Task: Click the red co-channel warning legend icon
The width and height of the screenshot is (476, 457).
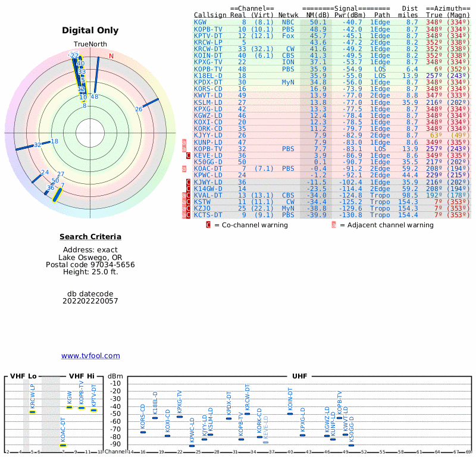Action: click(208, 225)
